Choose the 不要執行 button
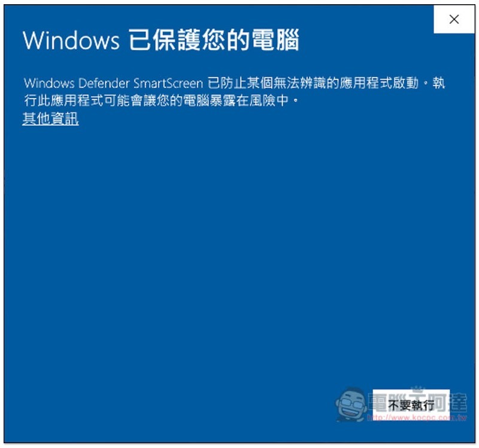Image resolution: width=479 pixels, height=448 pixels. click(x=411, y=405)
